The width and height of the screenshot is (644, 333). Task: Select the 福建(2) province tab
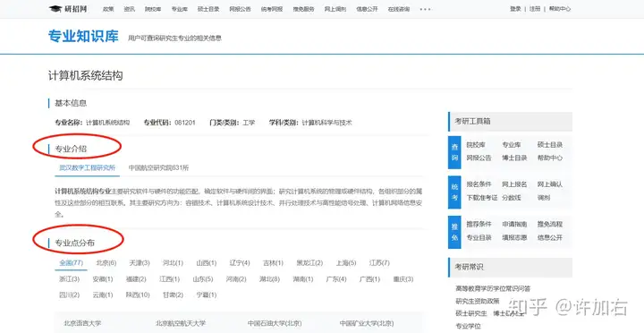[x=136, y=279]
